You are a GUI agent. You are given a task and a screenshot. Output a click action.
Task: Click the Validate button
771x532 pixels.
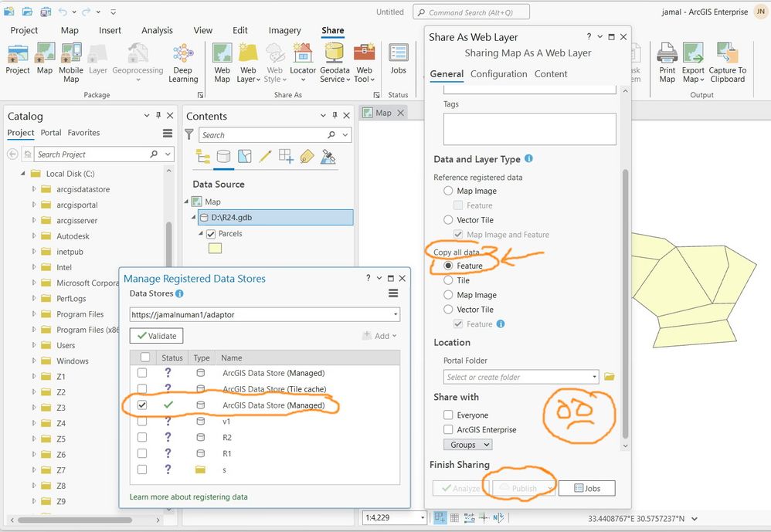coord(156,336)
